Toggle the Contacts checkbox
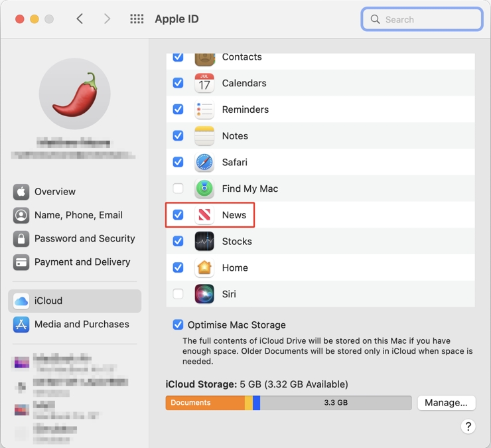Screen dimensions: 491x448 178,57
